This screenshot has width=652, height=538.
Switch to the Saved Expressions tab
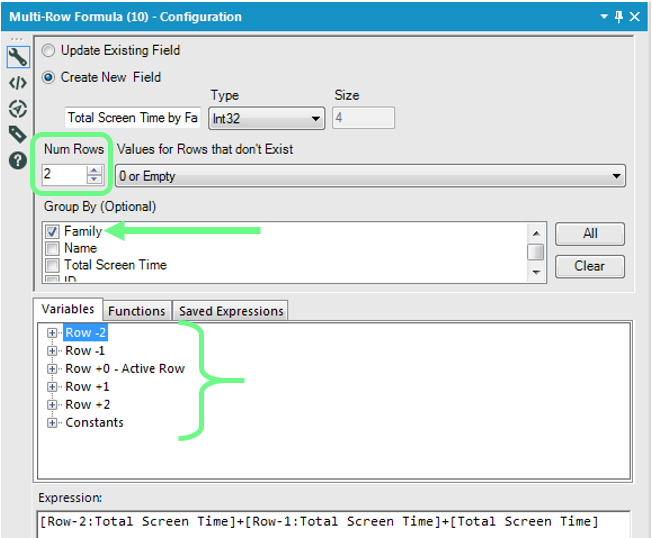(x=231, y=311)
